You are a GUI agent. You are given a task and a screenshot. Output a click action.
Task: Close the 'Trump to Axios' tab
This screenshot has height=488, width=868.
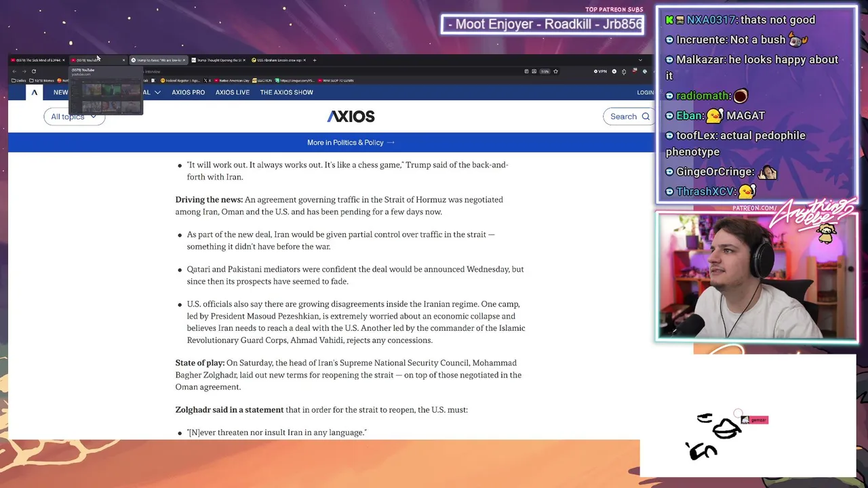(184, 60)
